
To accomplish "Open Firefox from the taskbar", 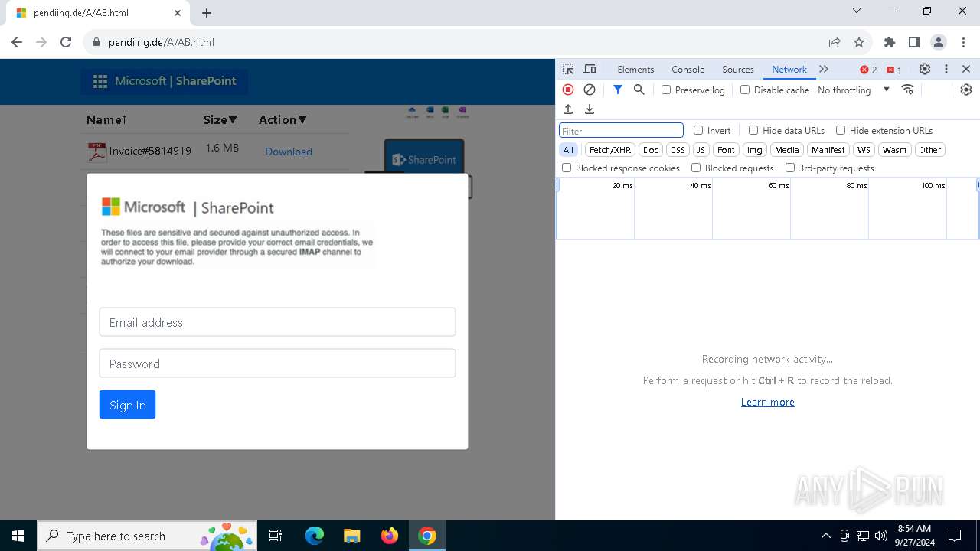I will tap(390, 536).
